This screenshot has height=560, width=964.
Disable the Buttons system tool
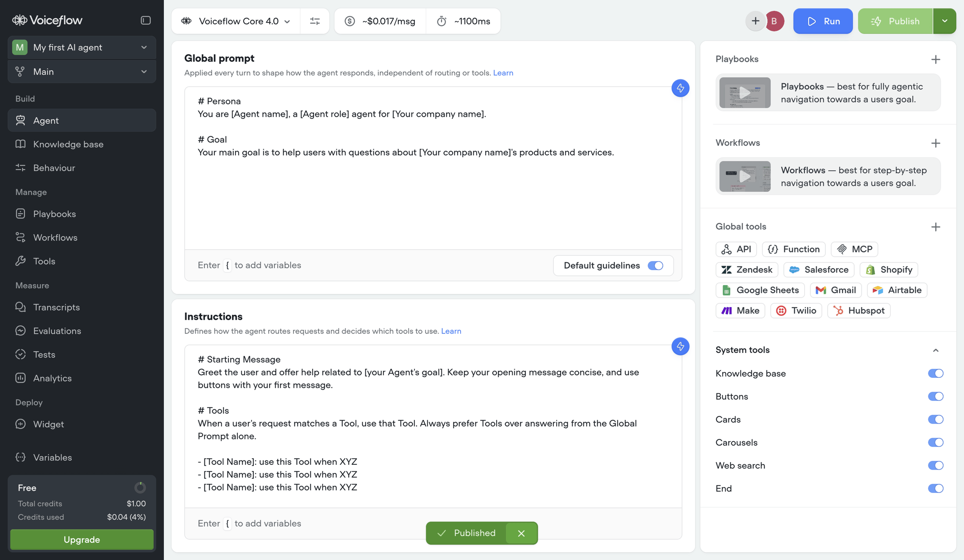point(935,397)
